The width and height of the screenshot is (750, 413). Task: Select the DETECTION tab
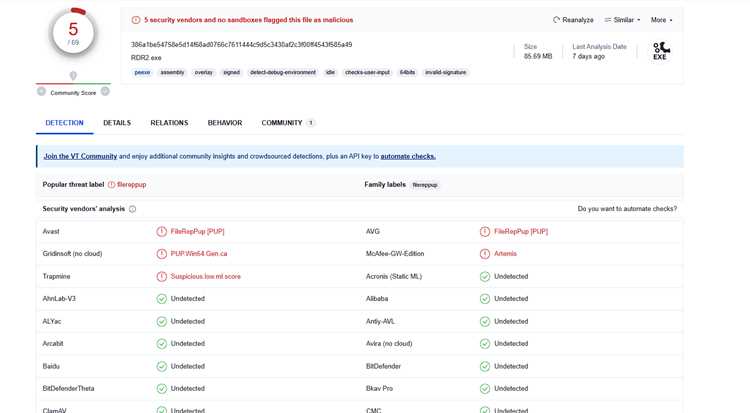pos(65,123)
